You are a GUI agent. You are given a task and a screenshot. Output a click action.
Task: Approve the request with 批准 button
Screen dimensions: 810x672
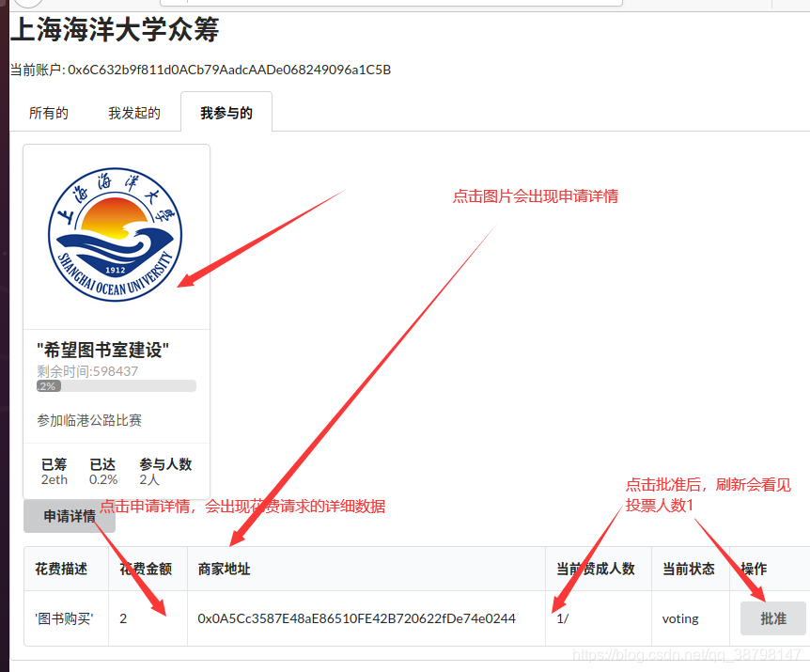[x=772, y=618]
